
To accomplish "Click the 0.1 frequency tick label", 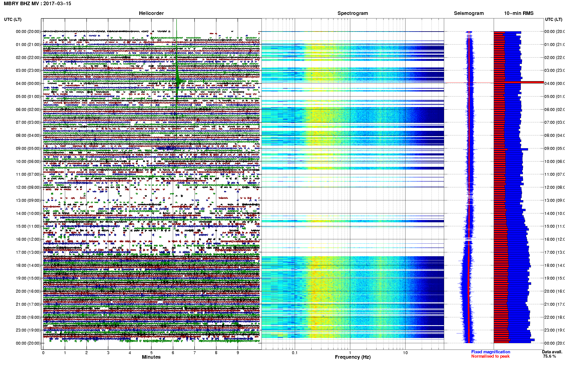I will tap(295, 353).
